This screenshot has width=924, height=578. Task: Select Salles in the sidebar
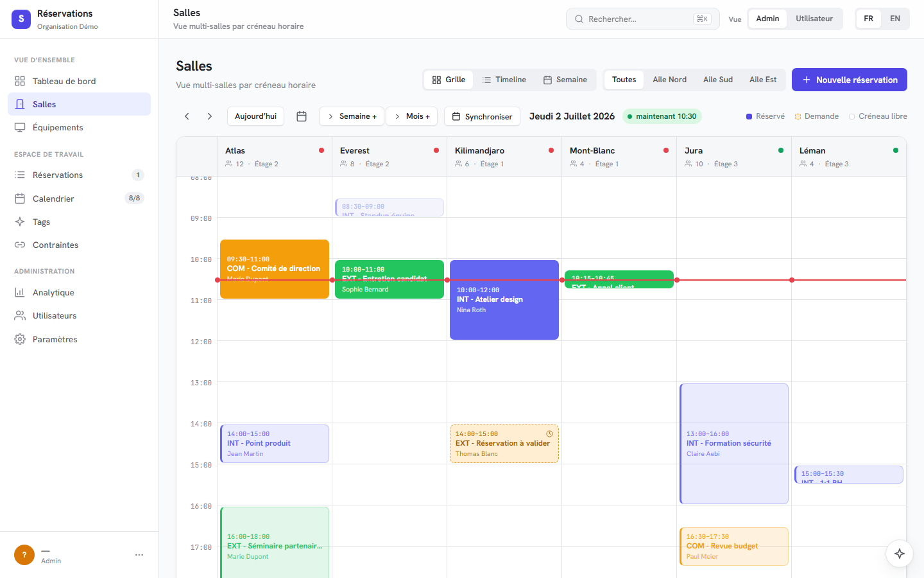click(79, 104)
